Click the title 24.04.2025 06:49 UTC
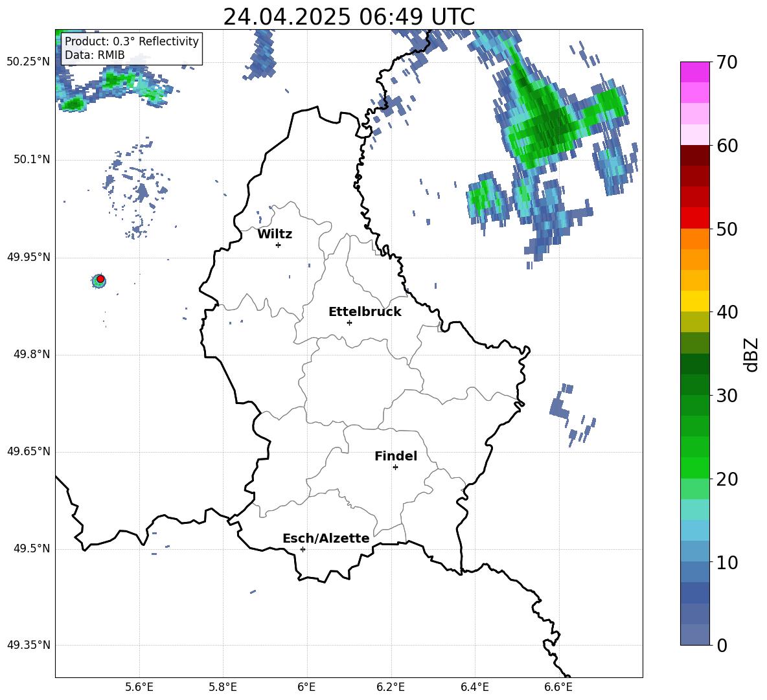767x700 pixels. (x=349, y=17)
